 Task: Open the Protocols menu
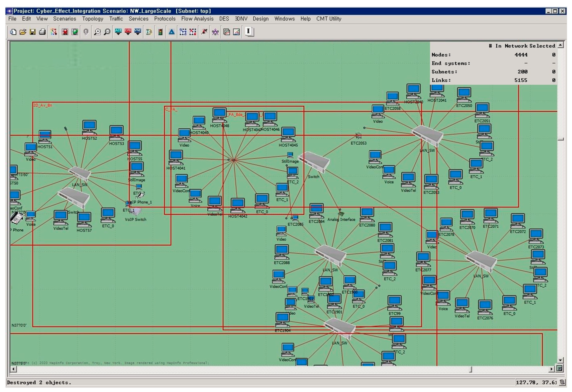coord(165,19)
